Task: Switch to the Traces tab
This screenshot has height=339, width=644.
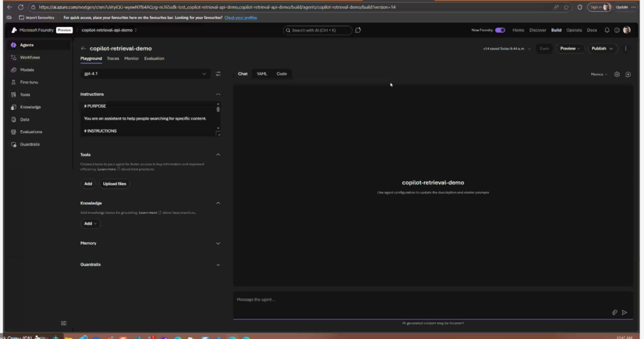Action: tap(113, 58)
